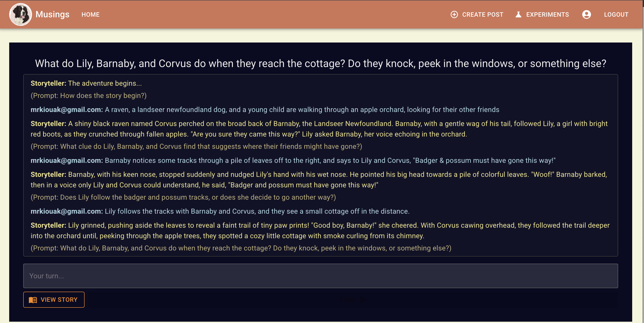
Task: Click the plus-circle Create Post icon
Action: pos(454,14)
